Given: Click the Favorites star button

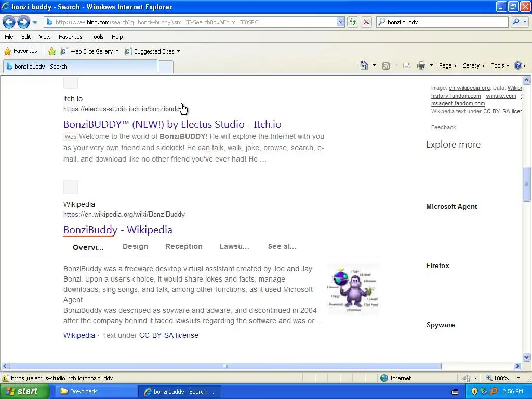Looking at the screenshot, I should (20, 51).
